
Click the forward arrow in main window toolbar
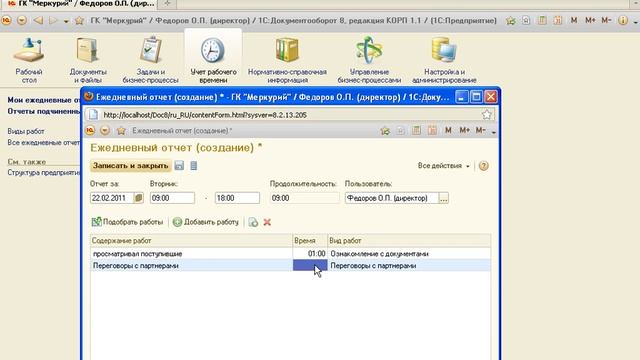tap(53, 20)
